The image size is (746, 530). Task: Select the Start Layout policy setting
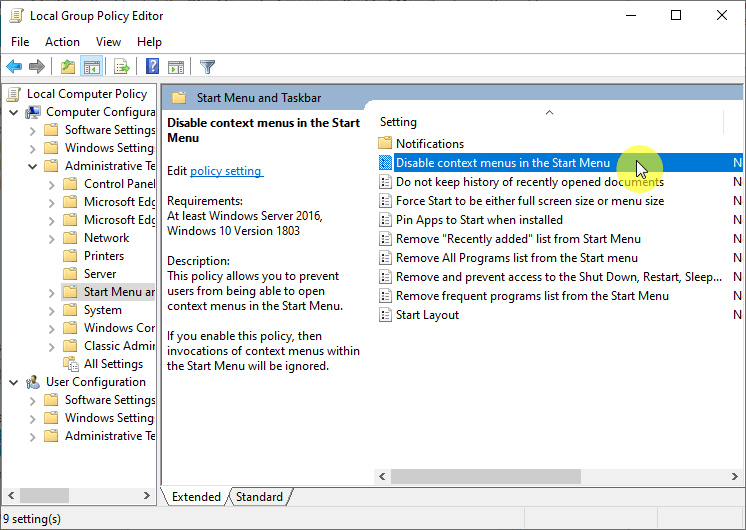pyautogui.click(x=427, y=315)
